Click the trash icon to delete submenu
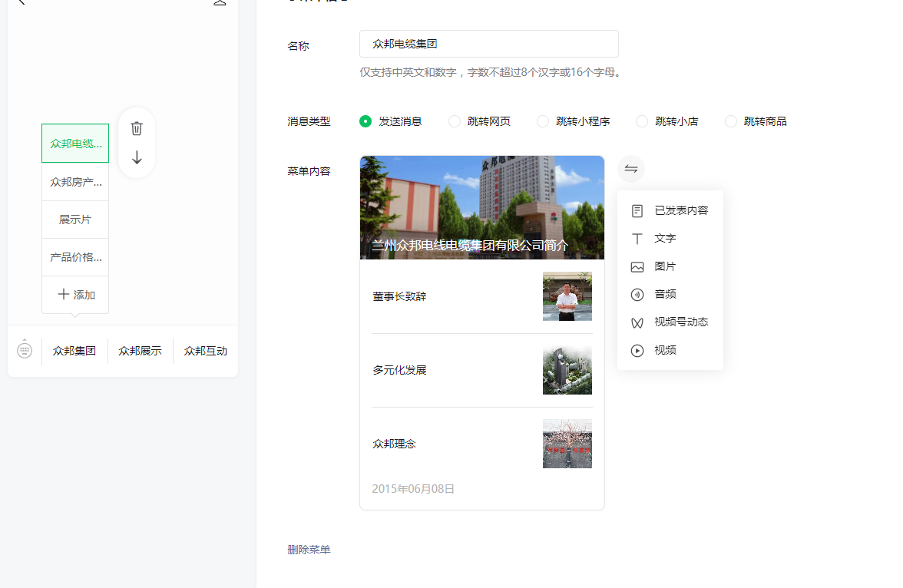 point(137,128)
